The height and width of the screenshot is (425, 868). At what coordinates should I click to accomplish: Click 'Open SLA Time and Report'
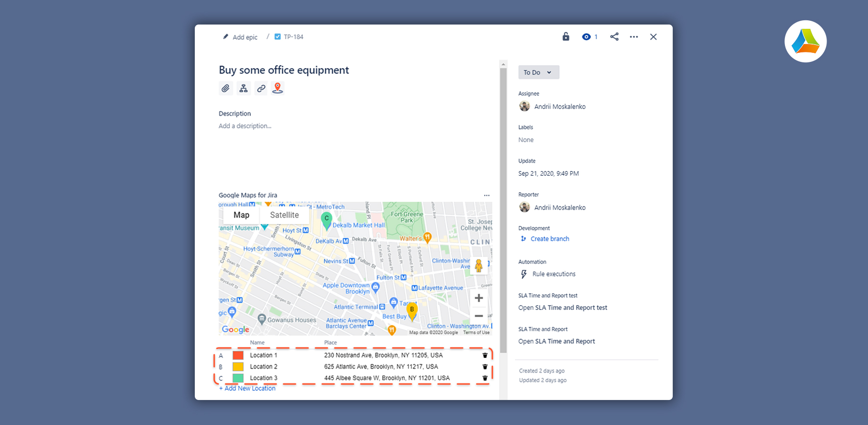click(x=557, y=341)
